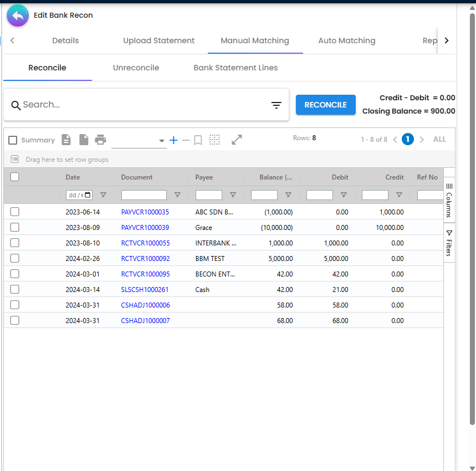Click the blue plus icon

coord(173,140)
